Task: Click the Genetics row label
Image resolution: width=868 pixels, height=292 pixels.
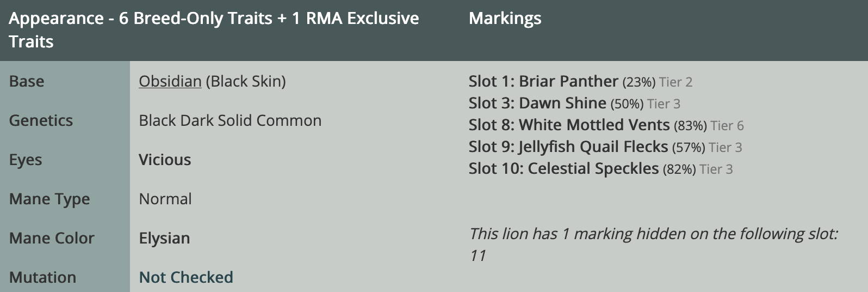Action: pyautogui.click(x=41, y=120)
